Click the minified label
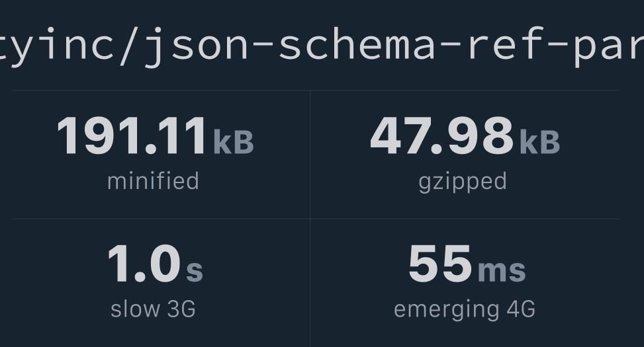Viewport: 644px width, 347px height. pyautogui.click(x=153, y=181)
